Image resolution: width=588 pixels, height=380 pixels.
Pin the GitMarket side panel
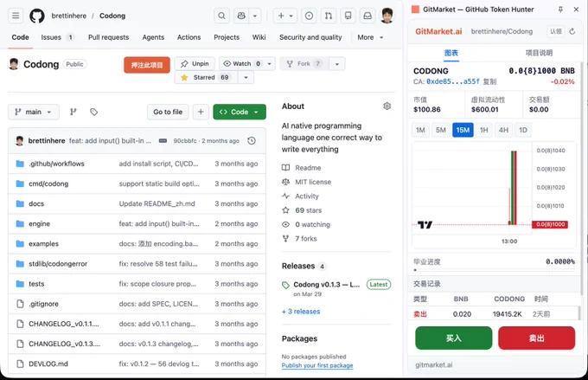point(560,10)
